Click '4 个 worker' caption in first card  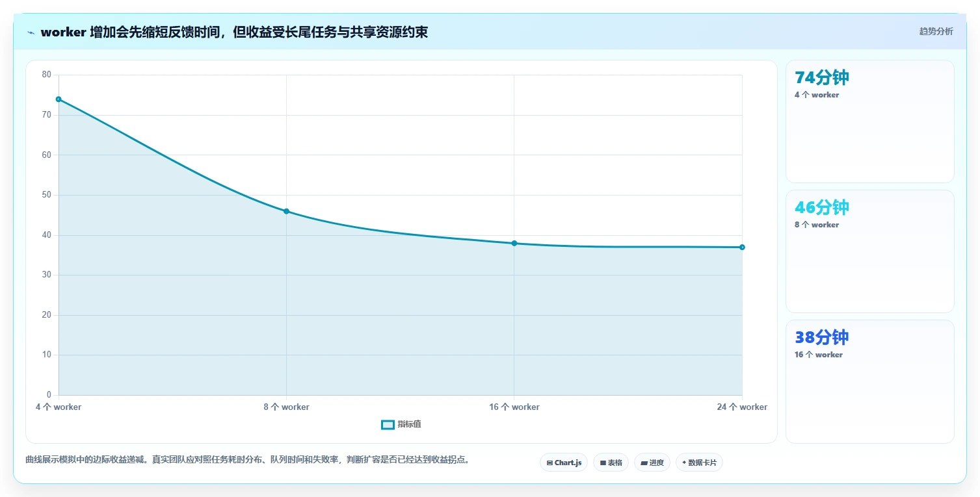[x=817, y=95]
